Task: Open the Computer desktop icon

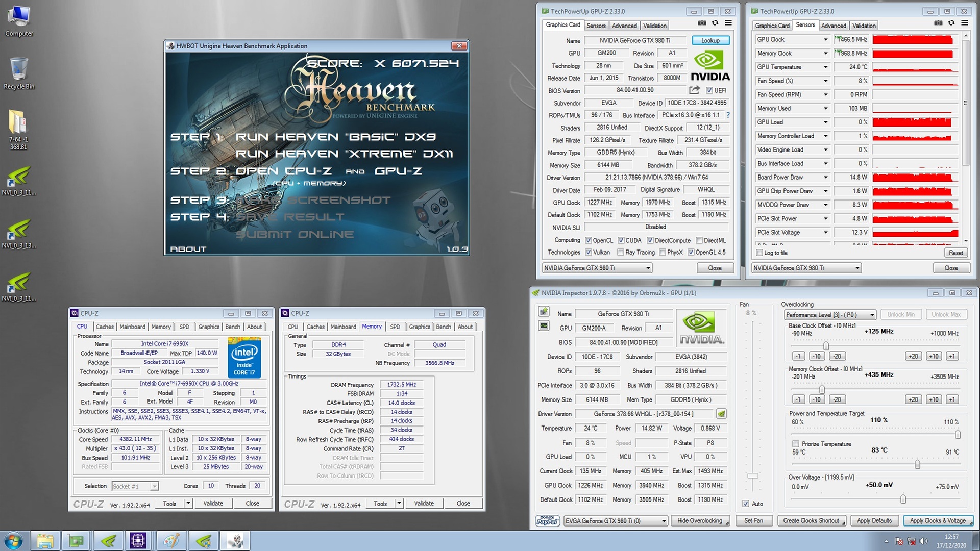Action: click(19, 20)
